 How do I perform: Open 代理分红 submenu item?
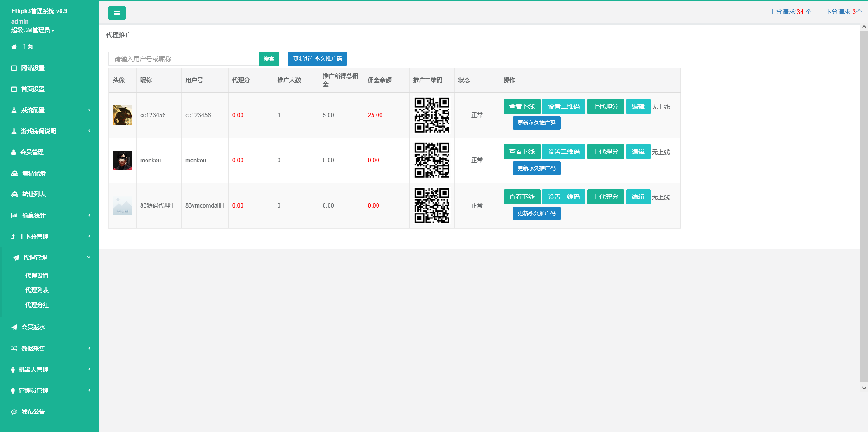(37, 305)
